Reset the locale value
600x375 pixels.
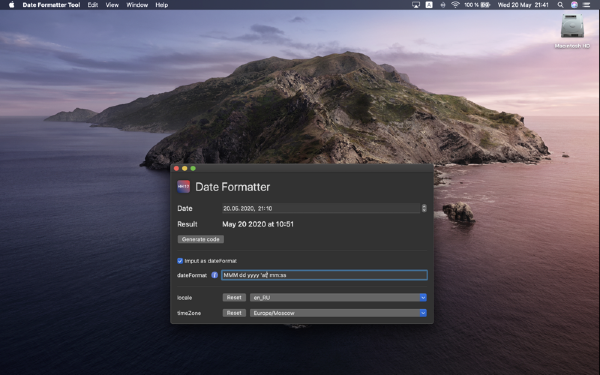click(234, 297)
